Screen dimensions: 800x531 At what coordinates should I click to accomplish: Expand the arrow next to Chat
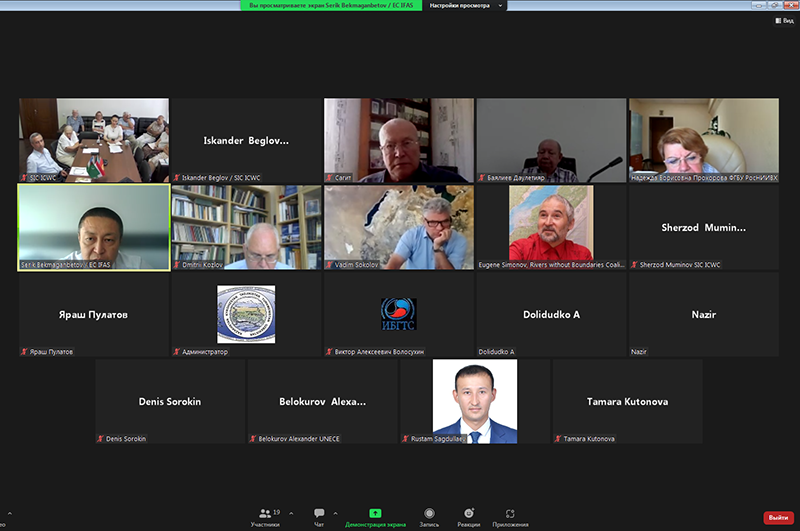(x=335, y=512)
